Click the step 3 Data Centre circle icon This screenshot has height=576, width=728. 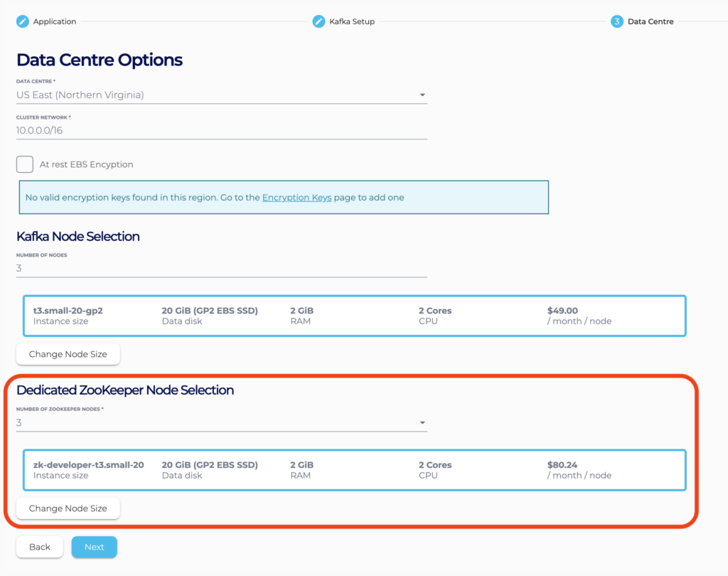point(616,21)
